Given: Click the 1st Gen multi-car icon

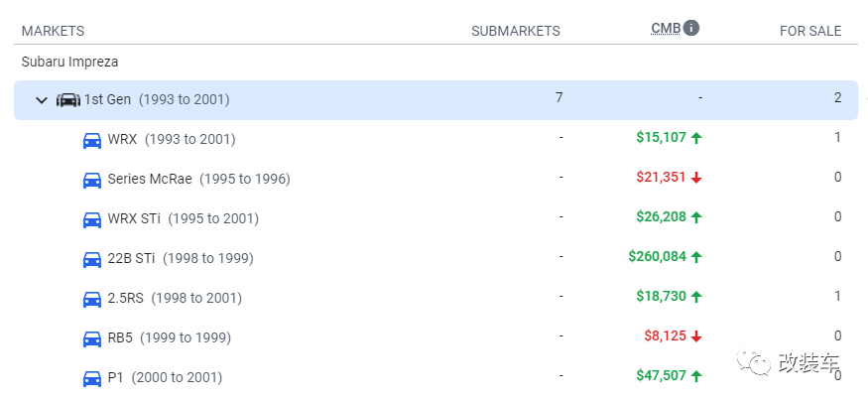Looking at the screenshot, I should [68, 100].
